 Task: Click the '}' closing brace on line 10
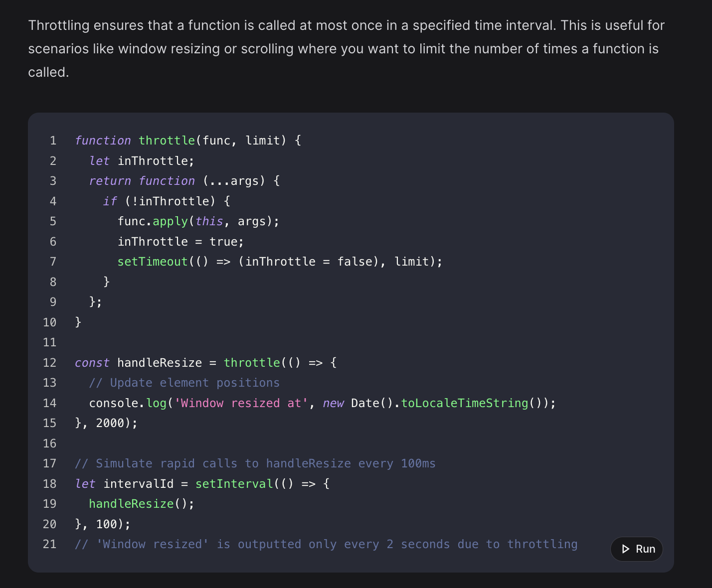78,322
